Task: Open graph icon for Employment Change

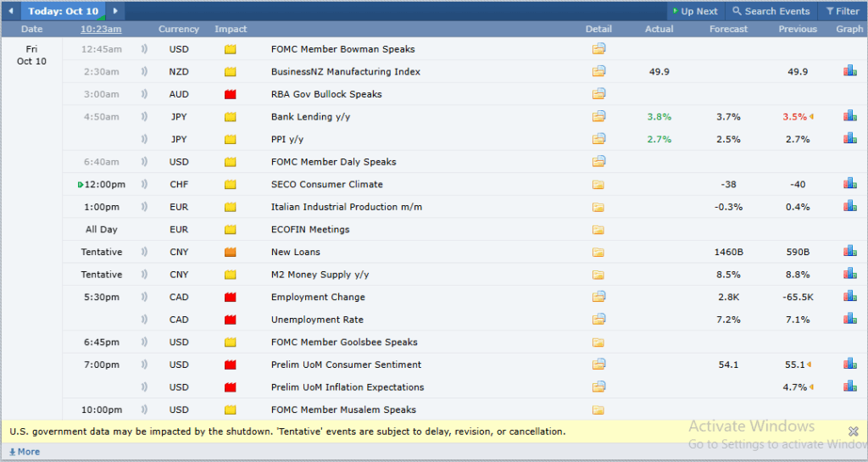Action: pyautogui.click(x=849, y=297)
